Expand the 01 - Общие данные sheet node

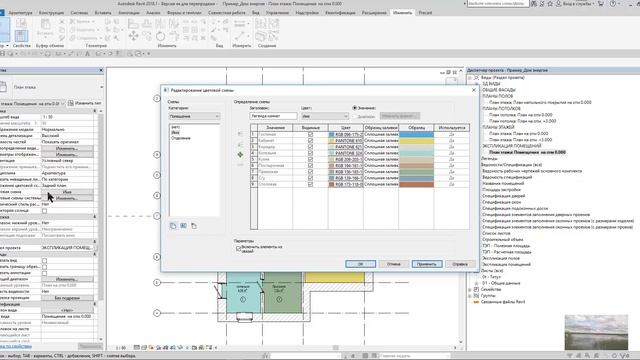(476, 283)
